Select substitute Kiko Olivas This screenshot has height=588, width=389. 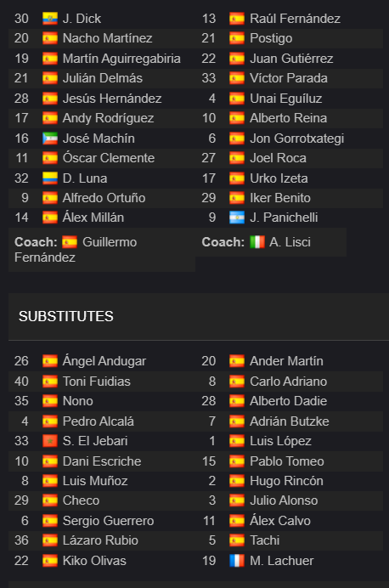point(94,561)
